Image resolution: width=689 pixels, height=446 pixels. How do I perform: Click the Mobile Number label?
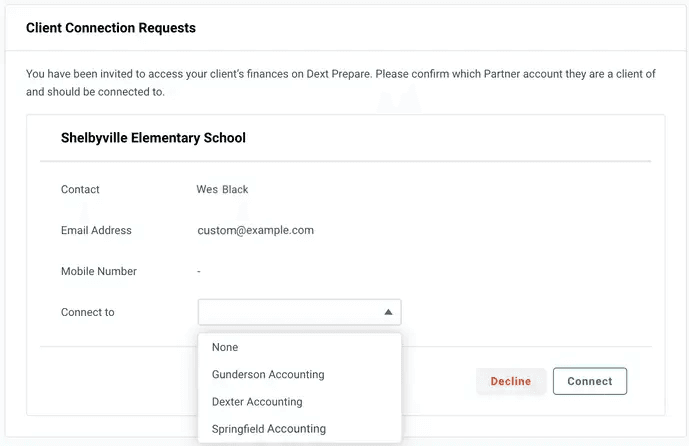pos(99,271)
